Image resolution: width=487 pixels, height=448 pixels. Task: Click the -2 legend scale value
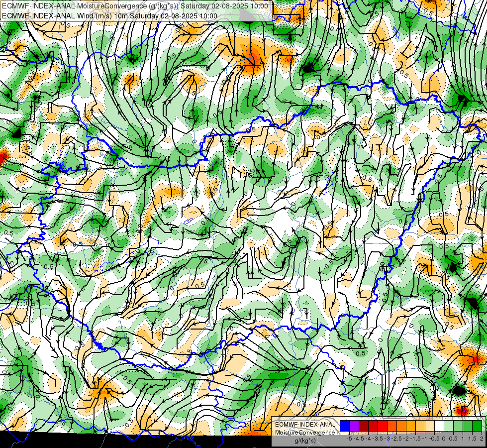(x=406, y=439)
